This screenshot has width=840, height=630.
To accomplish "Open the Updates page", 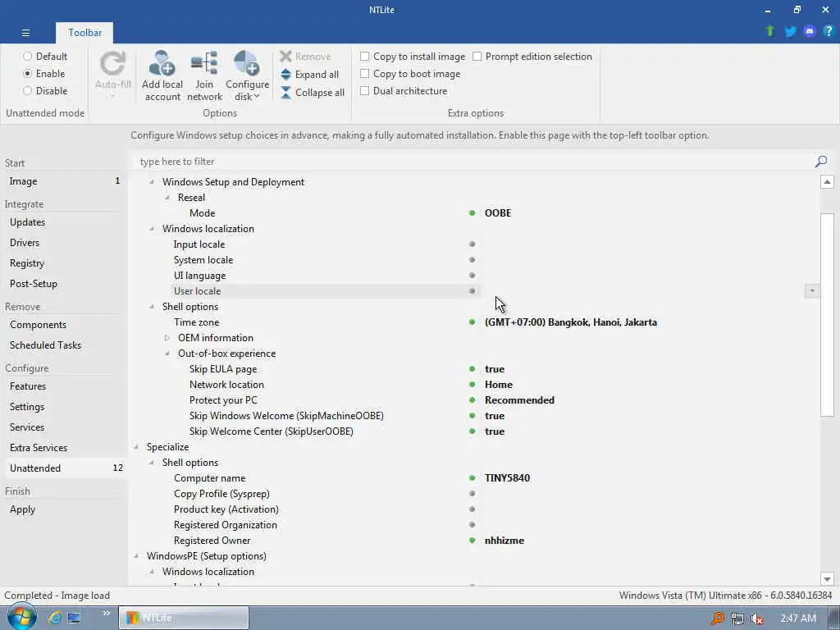I will tap(64, 221).
